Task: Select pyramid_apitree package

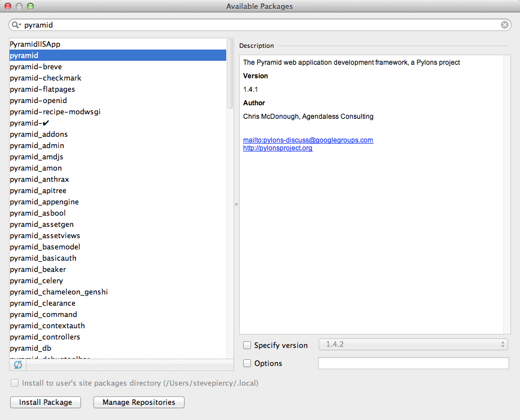Action: [x=118, y=191]
